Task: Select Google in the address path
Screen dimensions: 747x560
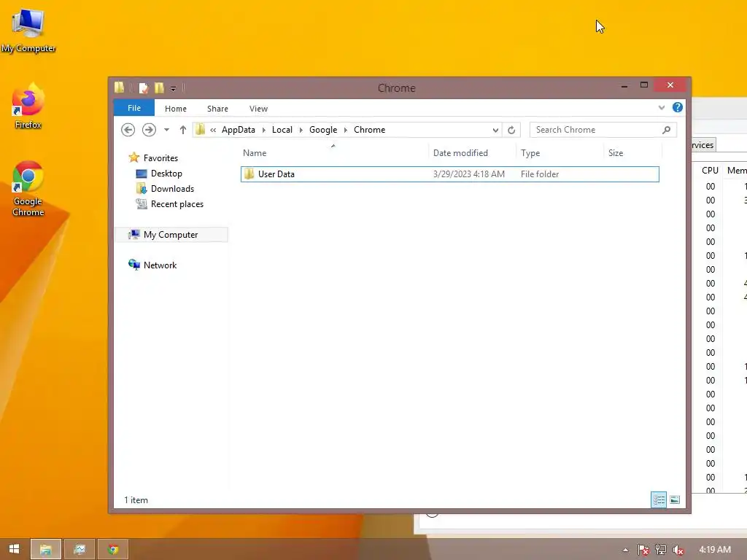Action: tap(323, 130)
